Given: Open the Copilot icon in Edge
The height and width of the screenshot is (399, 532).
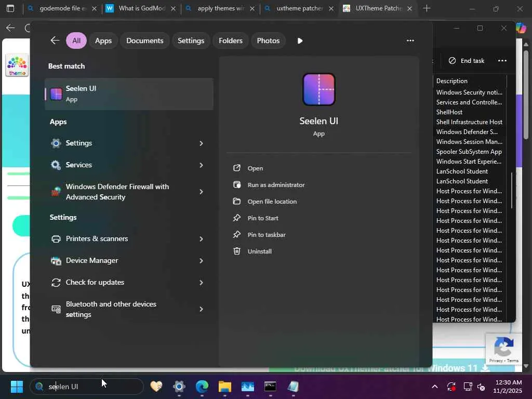Looking at the screenshot, I should 521,28.
